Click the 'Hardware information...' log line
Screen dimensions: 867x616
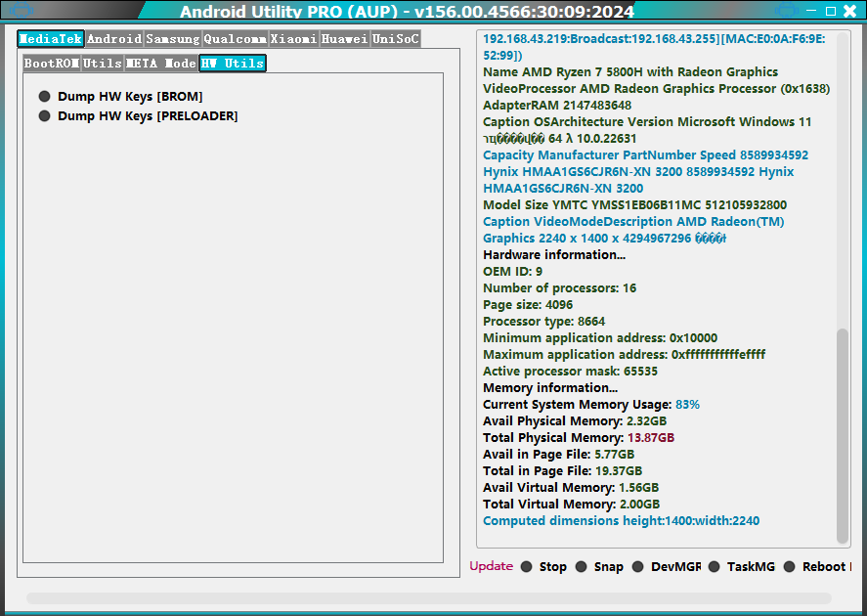[x=554, y=255]
